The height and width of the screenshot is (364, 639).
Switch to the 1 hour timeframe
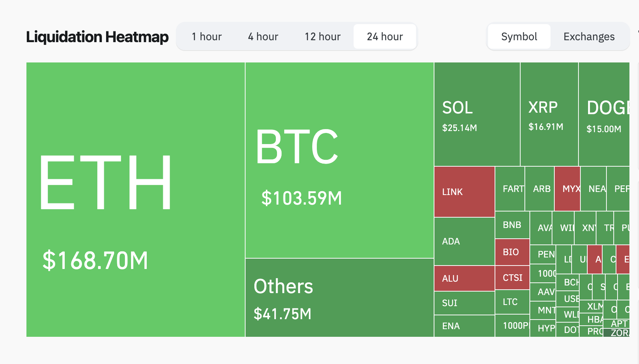pyautogui.click(x=206, y=36)
